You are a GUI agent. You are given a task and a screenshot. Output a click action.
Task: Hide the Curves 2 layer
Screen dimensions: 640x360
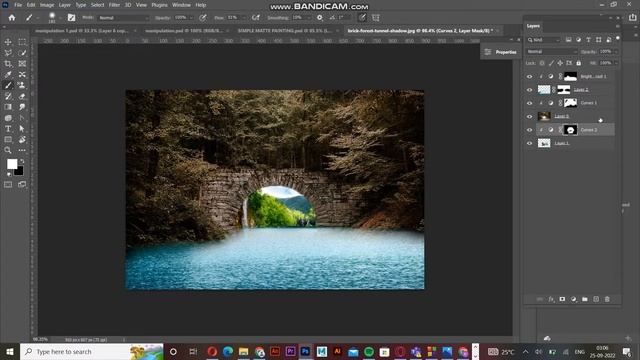coord(529,130)
